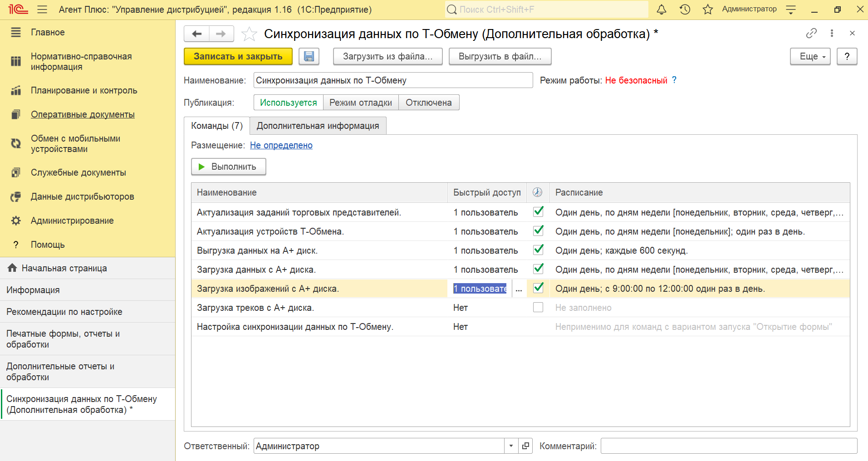Click the clock schedule column header icon
868x461 pixels.
[538, 192]
